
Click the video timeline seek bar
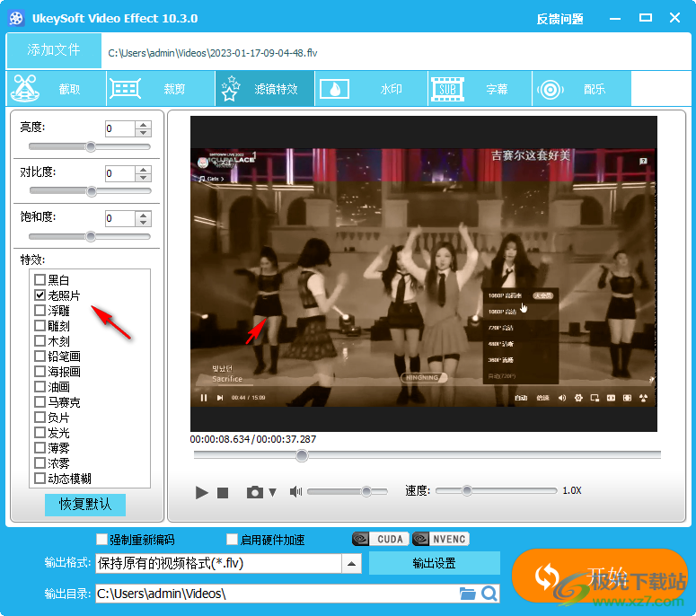click(x=427, y=455)
